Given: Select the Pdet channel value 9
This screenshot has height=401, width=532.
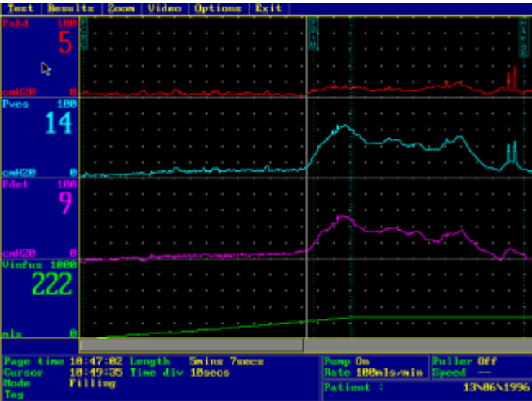Looking at the screenshot, I should (64, 204).
